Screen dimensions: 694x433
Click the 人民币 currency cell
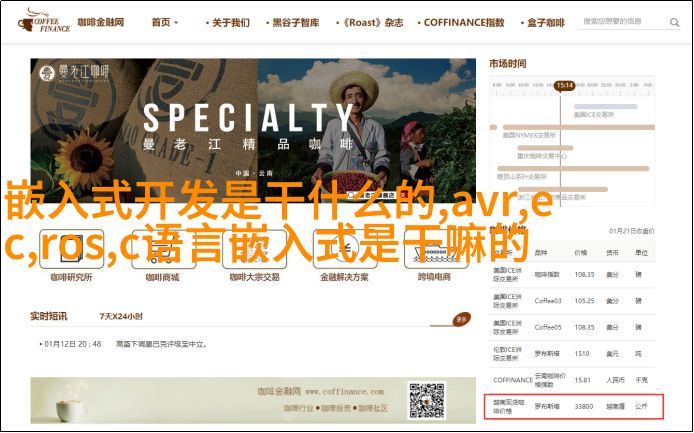coord(616,380)
